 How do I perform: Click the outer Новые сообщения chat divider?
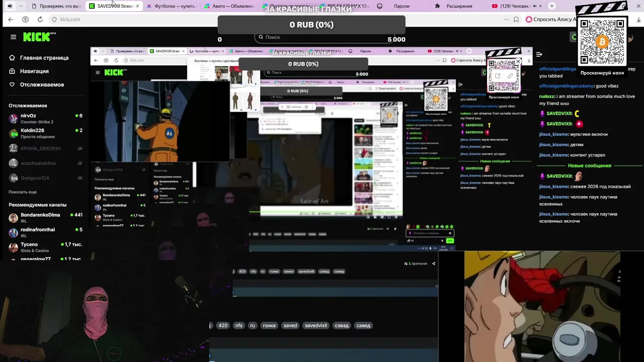tap(589, 165)
